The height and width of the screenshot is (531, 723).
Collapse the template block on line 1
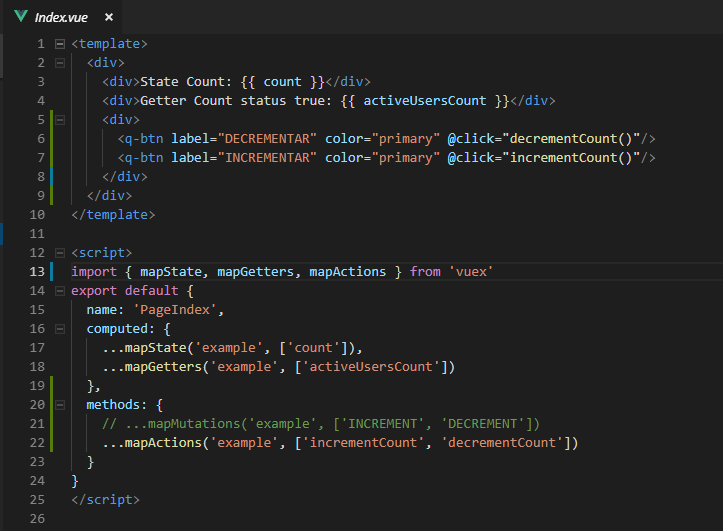pos(61,44)
